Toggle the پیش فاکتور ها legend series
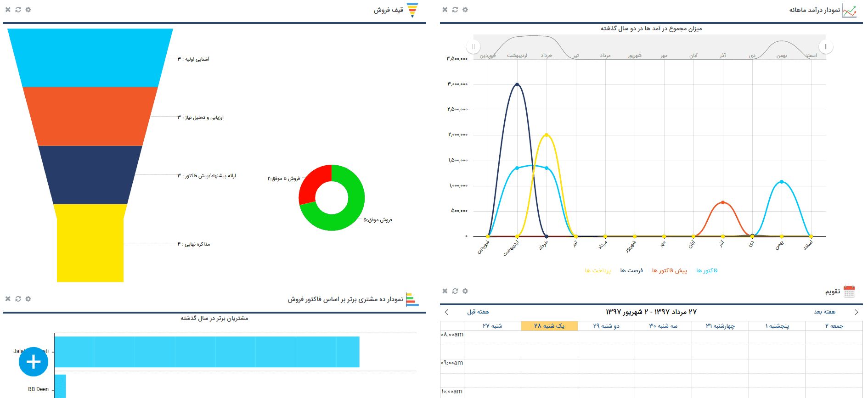 click(x=669, y=271)
